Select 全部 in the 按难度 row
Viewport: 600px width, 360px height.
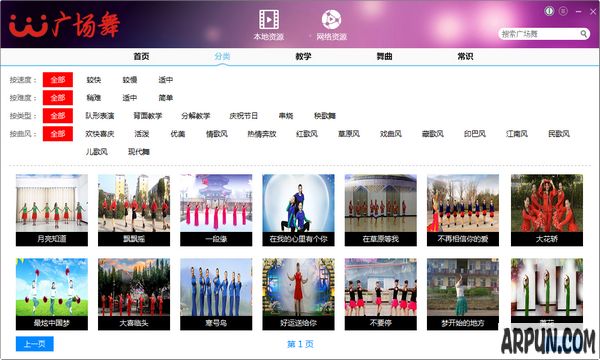pyautogui.click(x=58, y=98)
